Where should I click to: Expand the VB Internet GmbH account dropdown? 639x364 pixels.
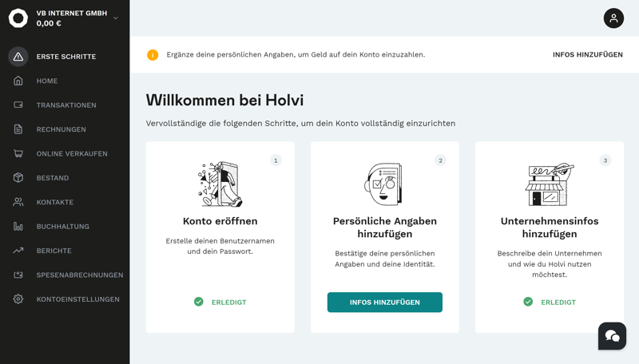pyautogui.click(x=116, y=18)
